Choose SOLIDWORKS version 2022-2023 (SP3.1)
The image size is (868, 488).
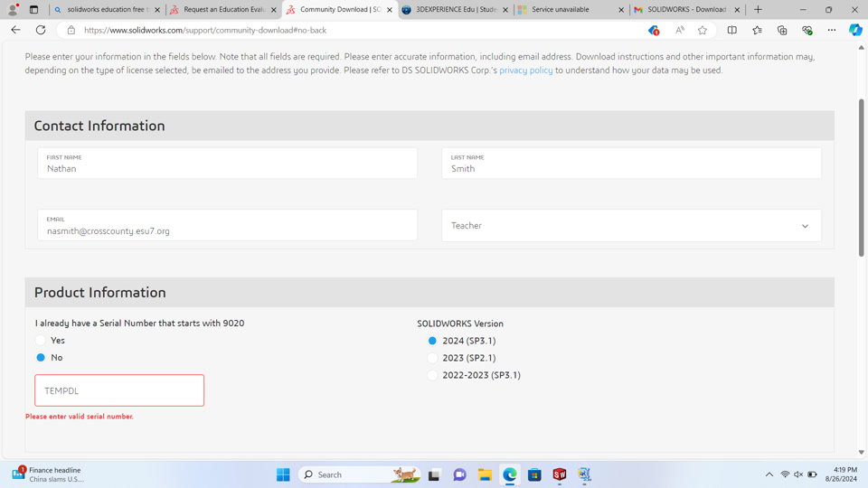coord(432,375)
